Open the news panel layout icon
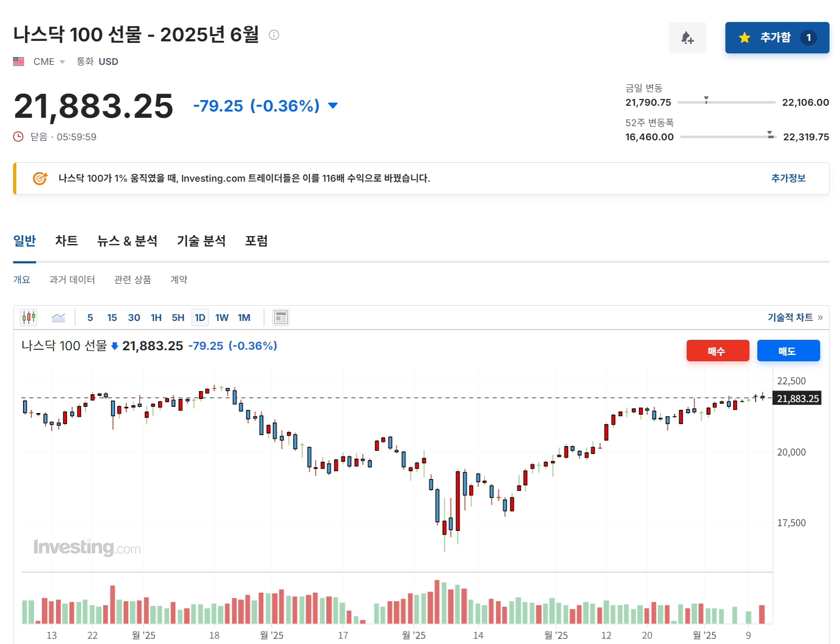Screen dimensions: 840x644 pyautogui.click(x=281, y=317)
